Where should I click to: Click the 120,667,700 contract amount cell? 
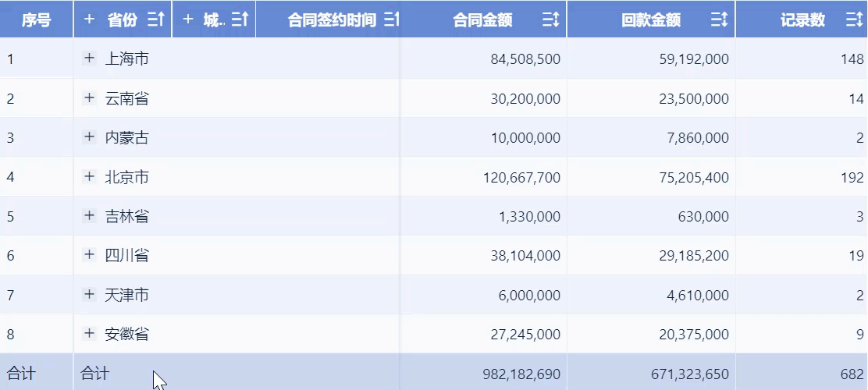(x=521, y=178)
